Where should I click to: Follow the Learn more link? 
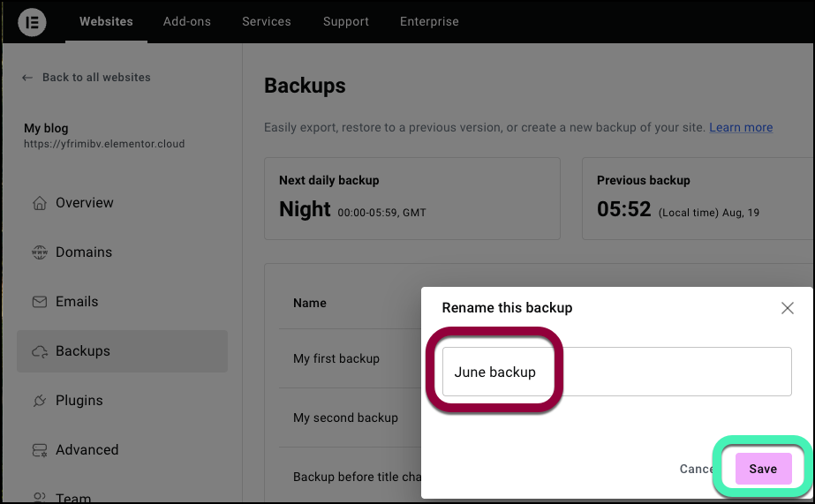741,127
